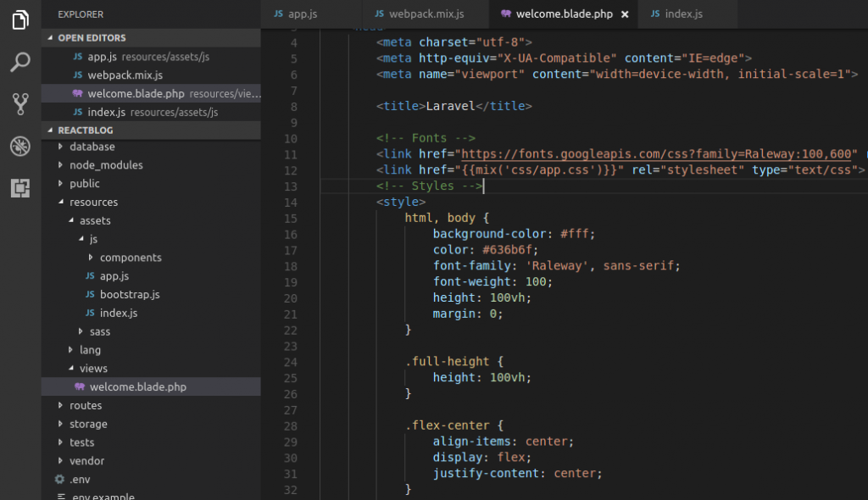Viewport: 868px width, 500px height.
Task: Open the Source Control view icon
Action: pyautogui.click(x=20, y=104)
